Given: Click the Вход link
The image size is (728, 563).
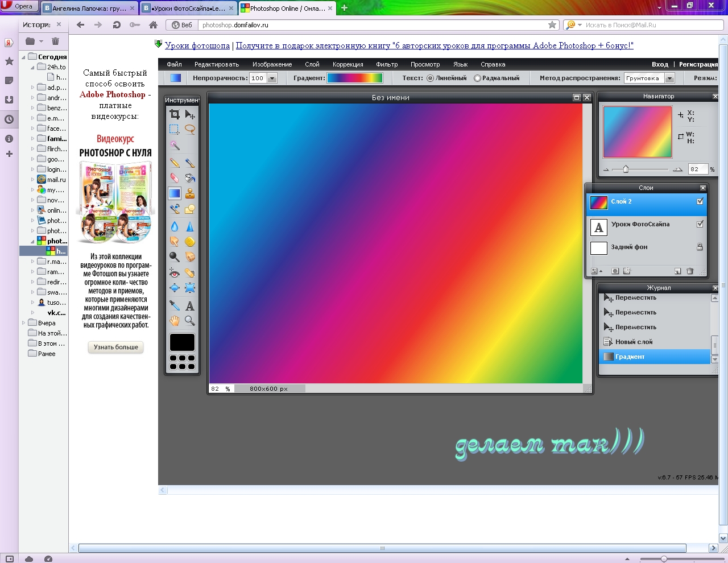Looking at the screenshot, I should [660, 64].
